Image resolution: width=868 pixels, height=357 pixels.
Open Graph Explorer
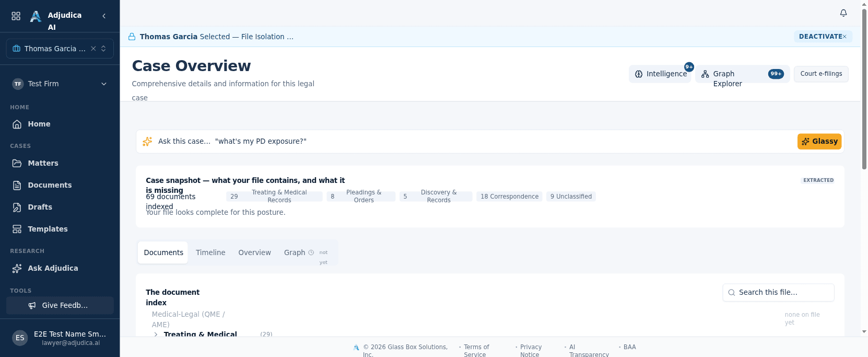tap(742, 74)
